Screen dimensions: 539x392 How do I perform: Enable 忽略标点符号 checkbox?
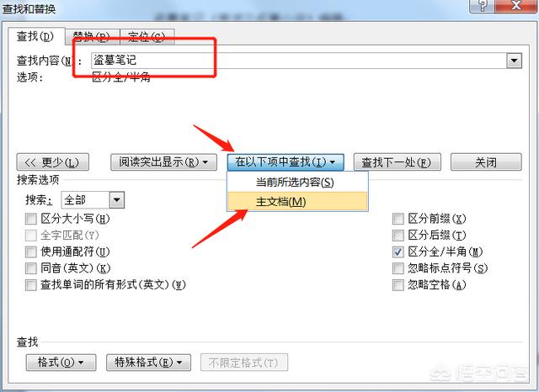coord(398,268)
